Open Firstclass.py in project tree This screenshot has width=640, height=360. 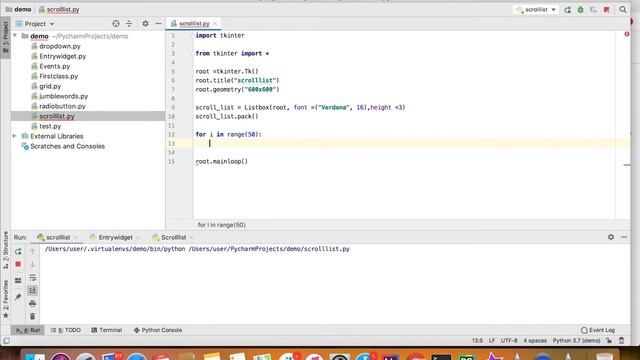coord(58,76)
